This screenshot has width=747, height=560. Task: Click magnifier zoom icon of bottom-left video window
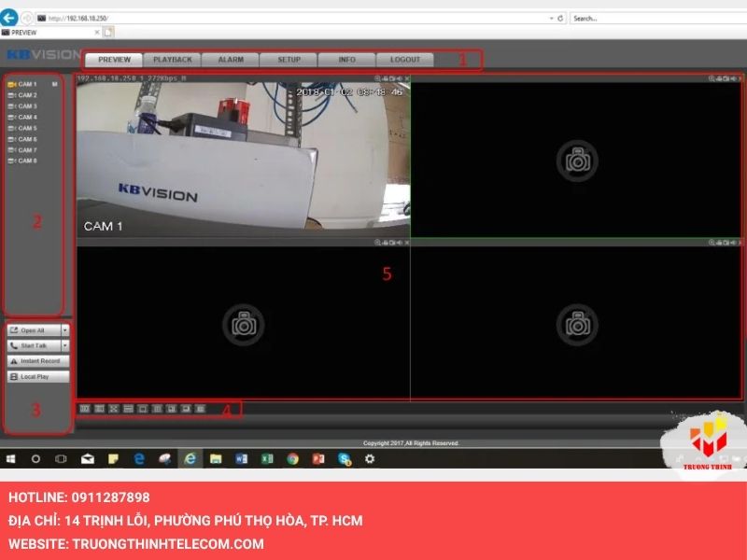coord(377,243)
